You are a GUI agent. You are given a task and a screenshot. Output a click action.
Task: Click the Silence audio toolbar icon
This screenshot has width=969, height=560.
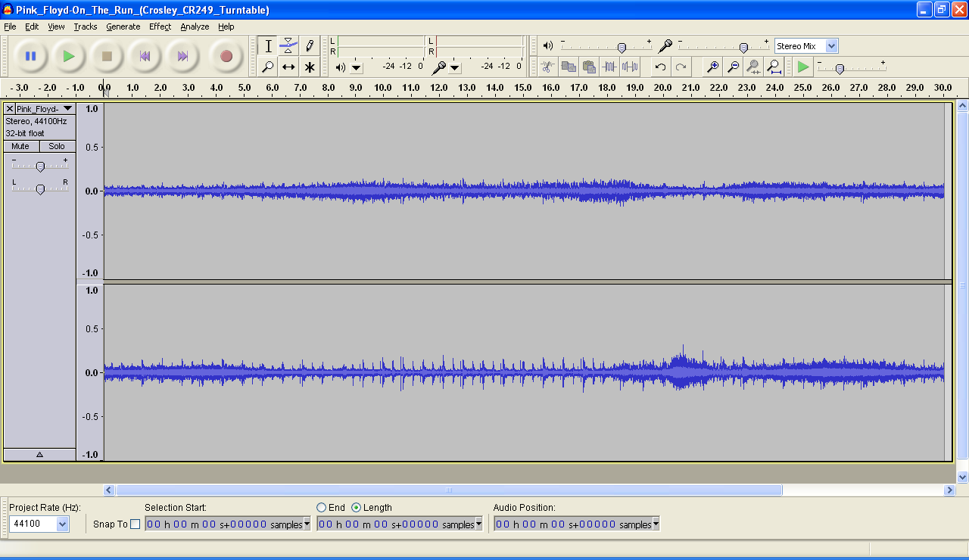tap(630, 67)
